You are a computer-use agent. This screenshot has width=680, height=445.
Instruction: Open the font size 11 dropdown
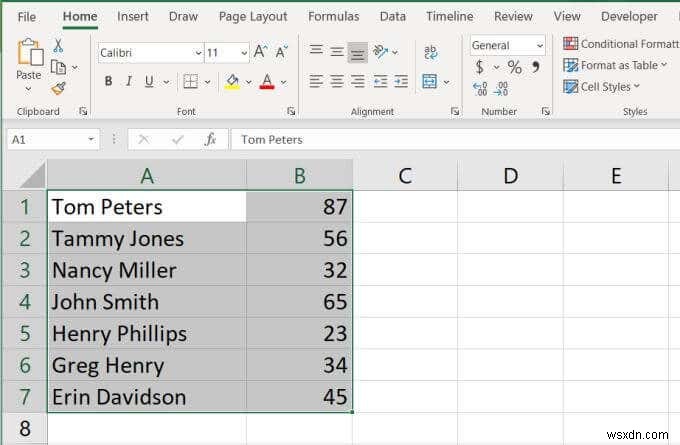(244, 53)
